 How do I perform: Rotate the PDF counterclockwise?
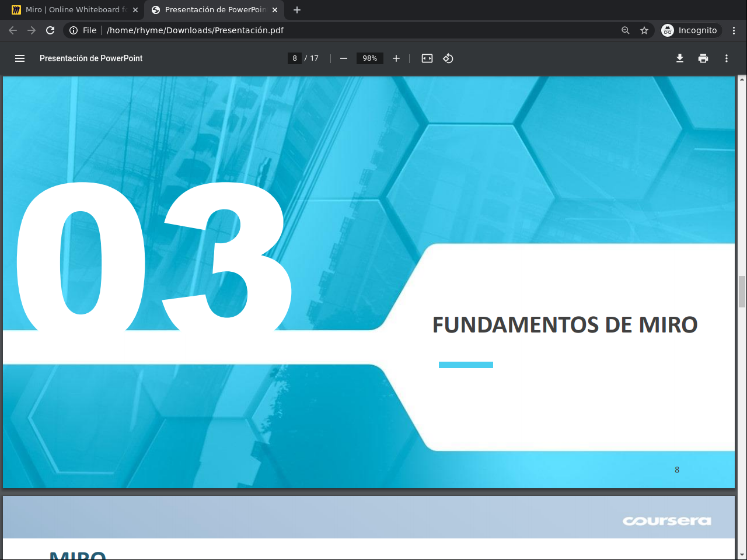click(448, 58)
